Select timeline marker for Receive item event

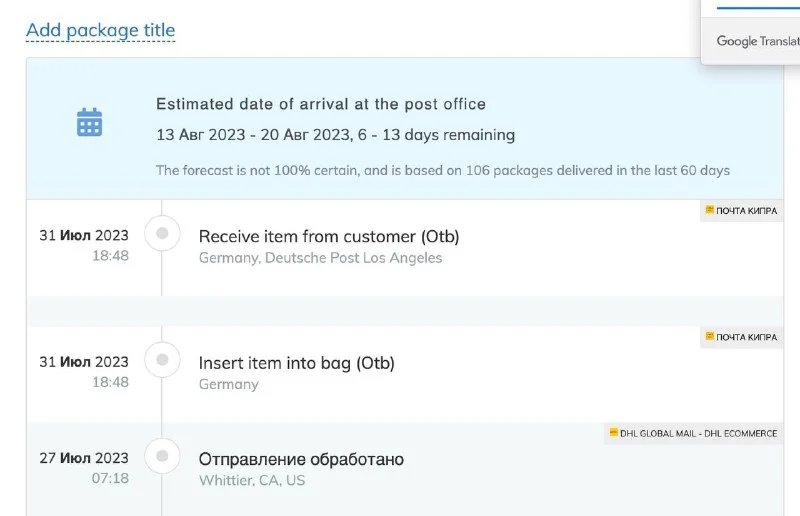pos(162,235)
